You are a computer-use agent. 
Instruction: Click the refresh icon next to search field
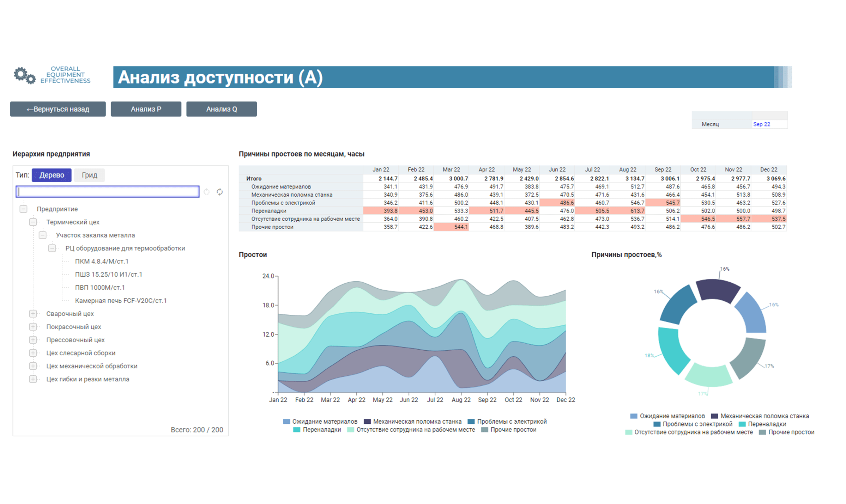pyautogui.click(x=220, y=192)
